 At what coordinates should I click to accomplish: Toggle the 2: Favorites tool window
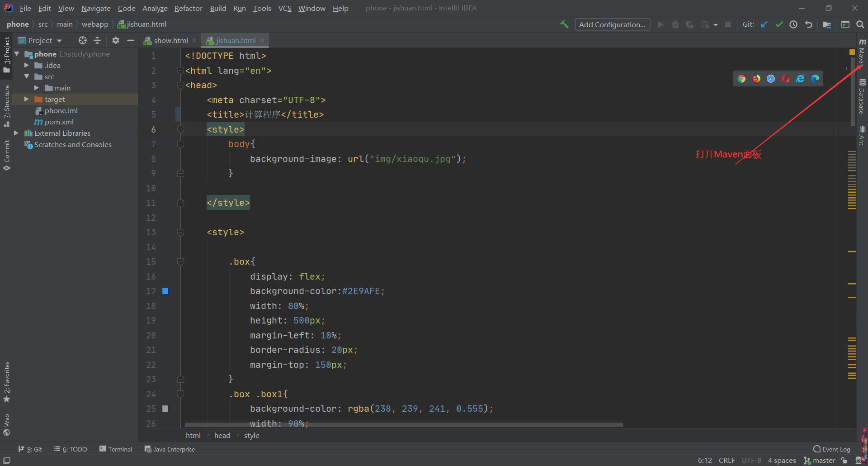tap(6, 382)
